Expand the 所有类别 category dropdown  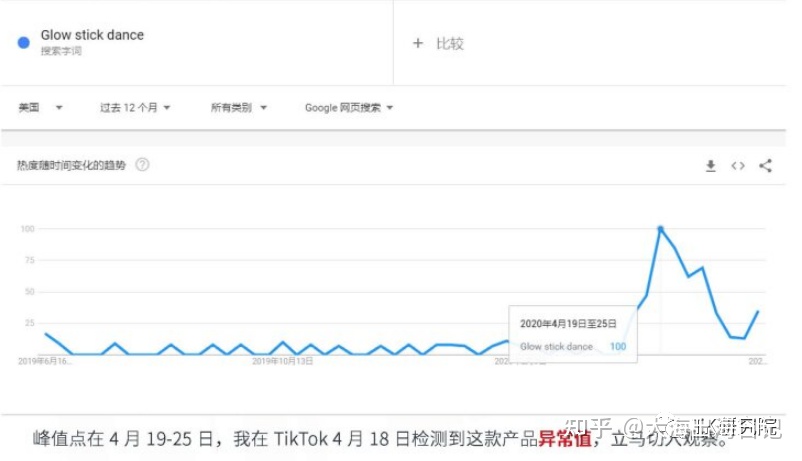[239, 107]
